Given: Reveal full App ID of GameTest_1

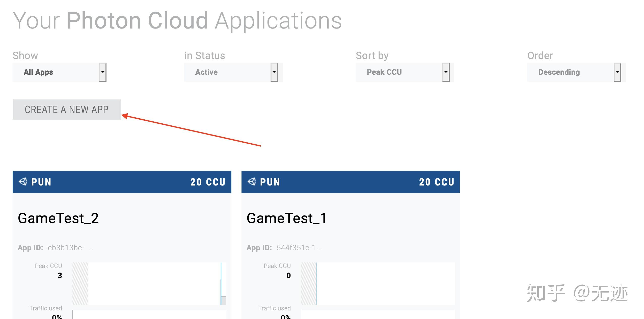Looking at the screenshot, I should pyautogui.click(x=319, y=248).
